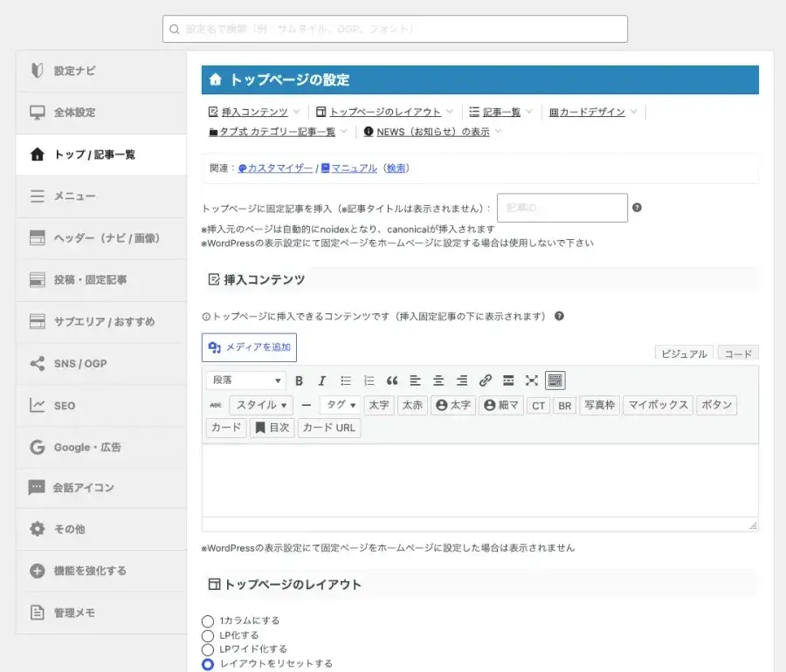Click the home icon in the blue header
Viewport: 786px width, 672px height.
click(215, 79)
